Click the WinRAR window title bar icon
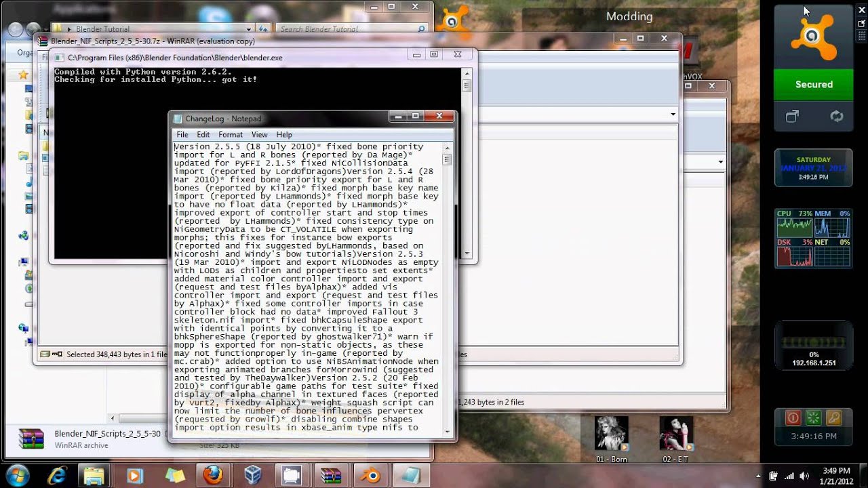This screenshot has height=488, width=868. [x=43, y=41]
